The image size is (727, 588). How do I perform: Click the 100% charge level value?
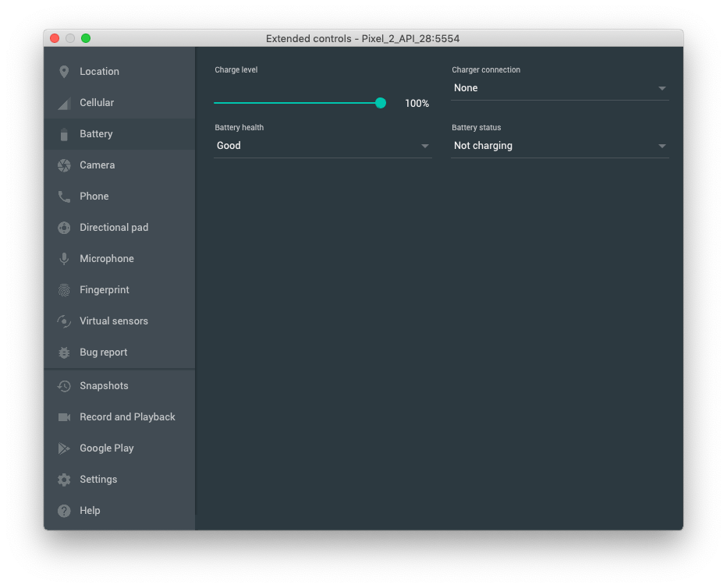pyautogui.click(x=417, y=103)
